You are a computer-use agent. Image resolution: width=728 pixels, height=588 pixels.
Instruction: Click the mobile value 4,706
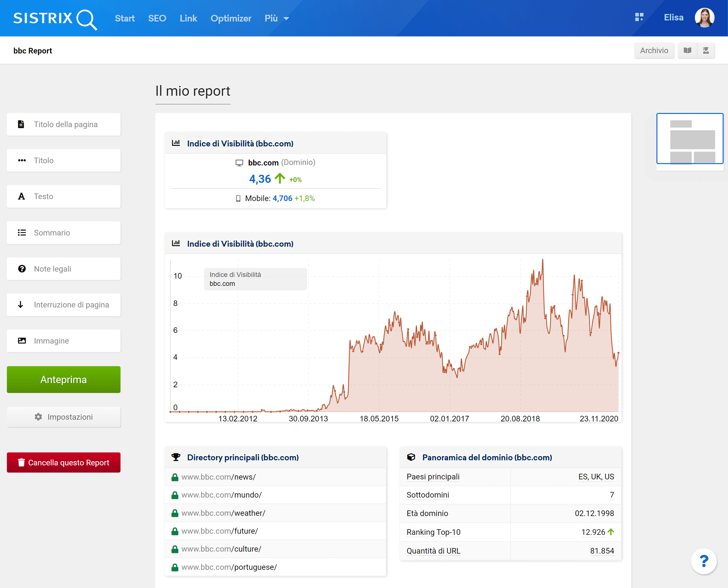(282, 199)
